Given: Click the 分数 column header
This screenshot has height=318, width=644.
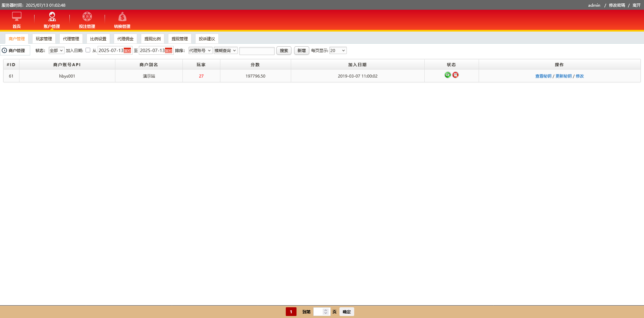Looking at the screenshot, I should [x=255, y=64].
